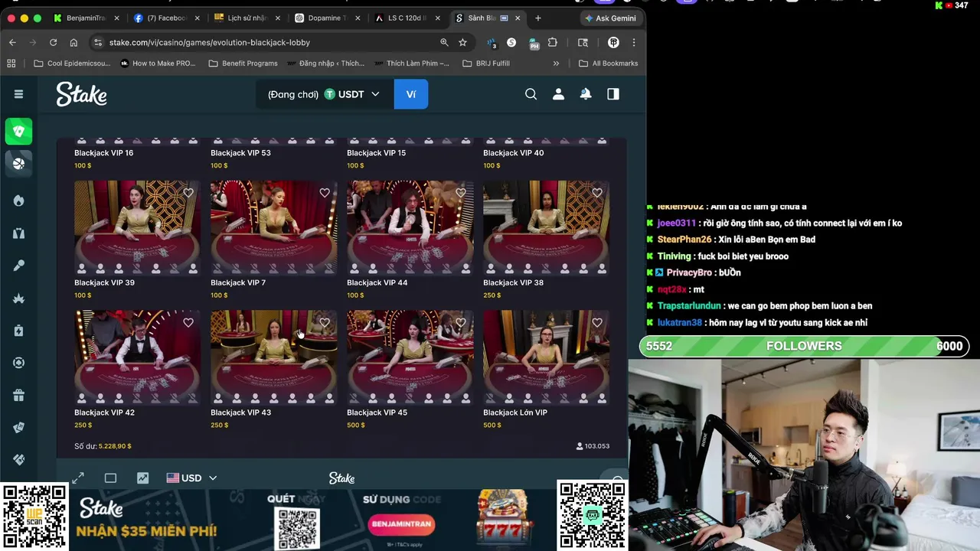This screenshot has width=980, height=551.
Task: Open the browser home page
Action: 73,42
